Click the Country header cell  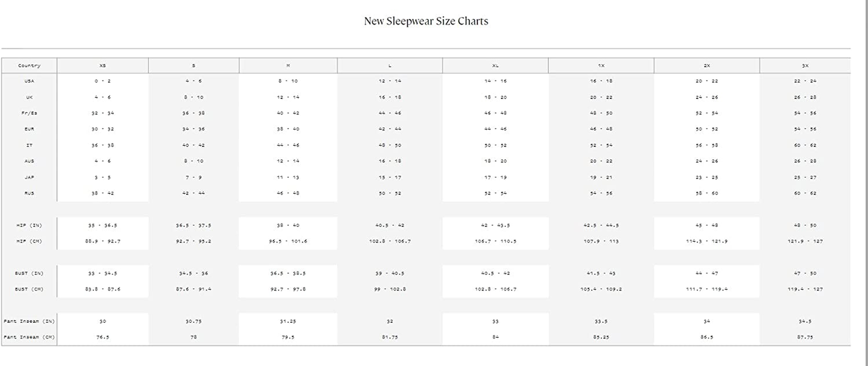(29, 65)
